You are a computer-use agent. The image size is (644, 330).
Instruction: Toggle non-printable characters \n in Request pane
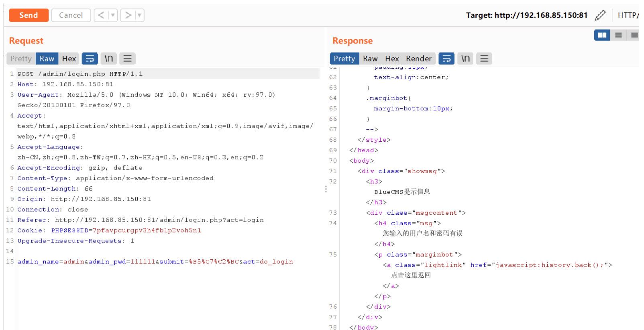pyautogui.click(x=109, y=59)
